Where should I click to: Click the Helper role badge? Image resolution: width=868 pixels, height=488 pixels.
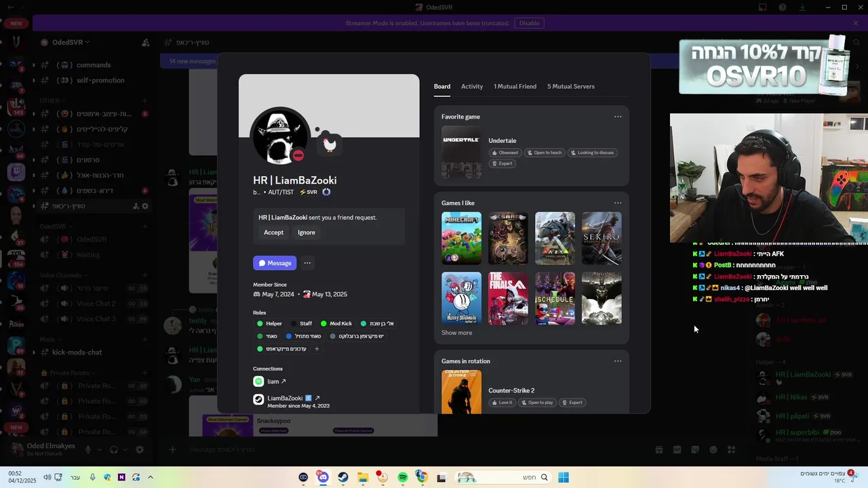pos(269,323)
